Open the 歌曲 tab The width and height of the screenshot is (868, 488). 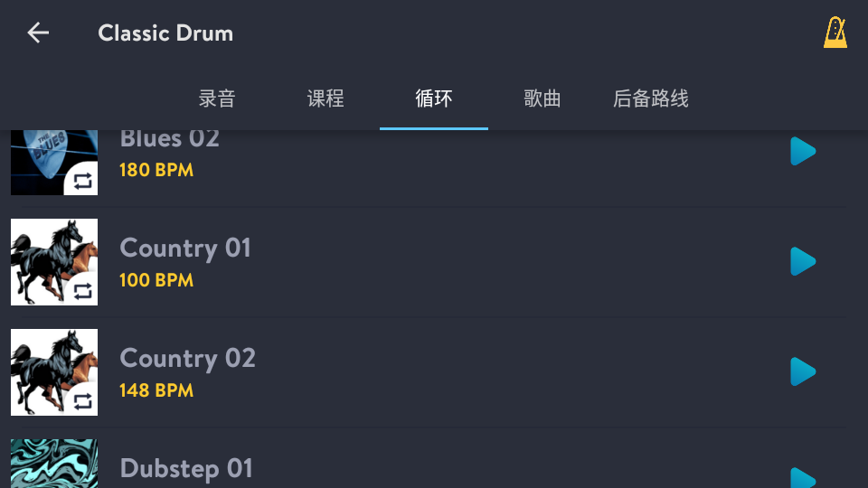[542, 99]
